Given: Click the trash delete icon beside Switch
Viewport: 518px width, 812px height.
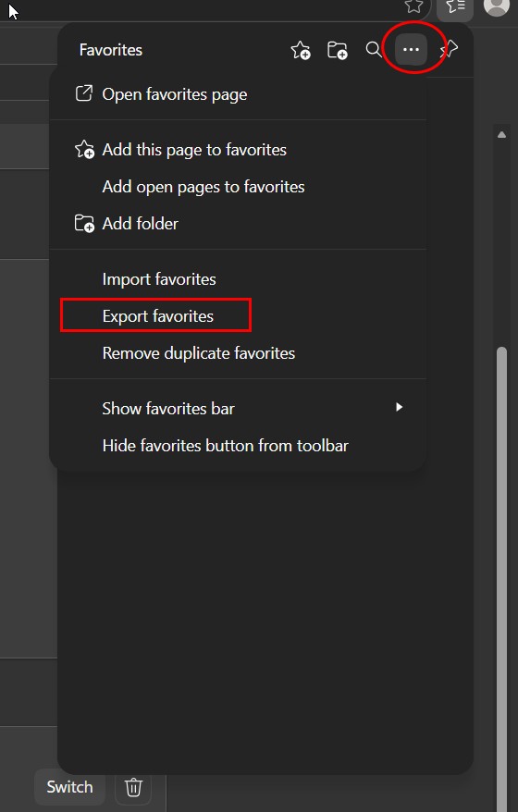Looking at the screenshot, I should (x=133, y=787).
